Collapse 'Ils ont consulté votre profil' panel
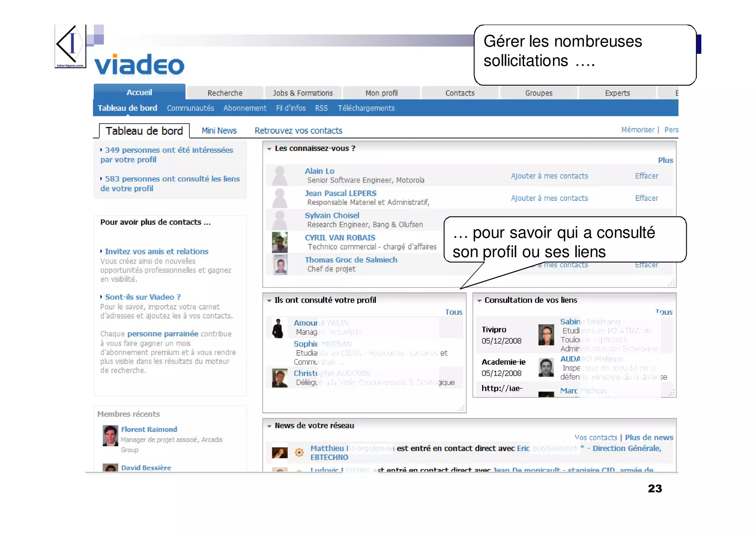Screen dimensions: 756x534 click(269, 301)
